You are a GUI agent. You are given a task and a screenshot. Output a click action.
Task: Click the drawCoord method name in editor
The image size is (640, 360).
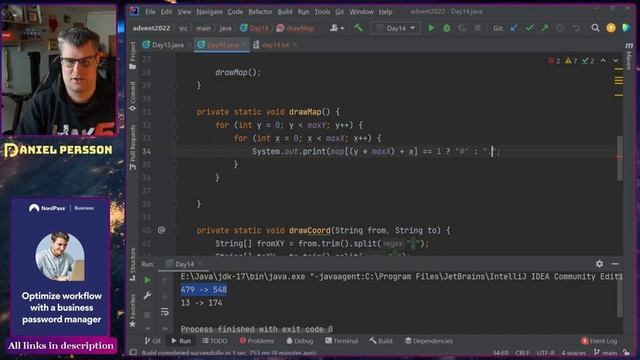tap(309, 231)
